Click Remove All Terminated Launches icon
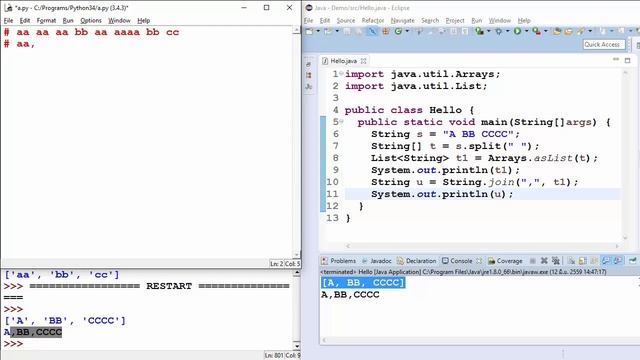The height and width of the screenshot is (360, 640). [x=556, y=261]
